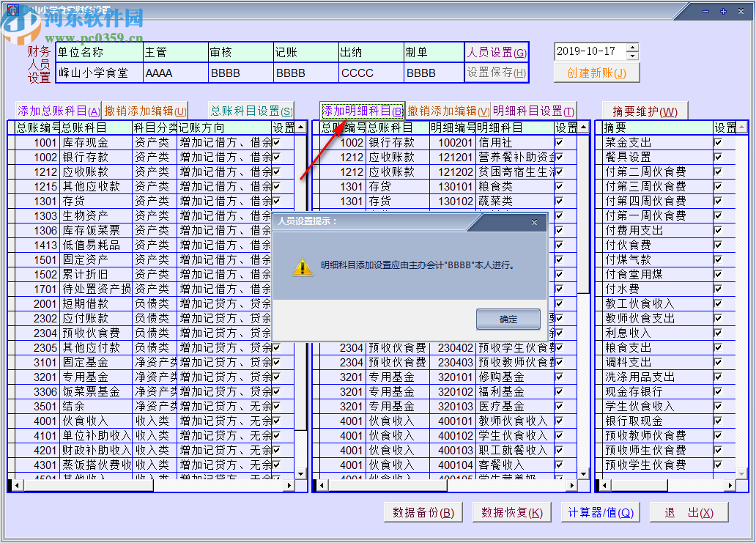Click 设置保存(H) button
756x543 pixels.
point(497,73)
